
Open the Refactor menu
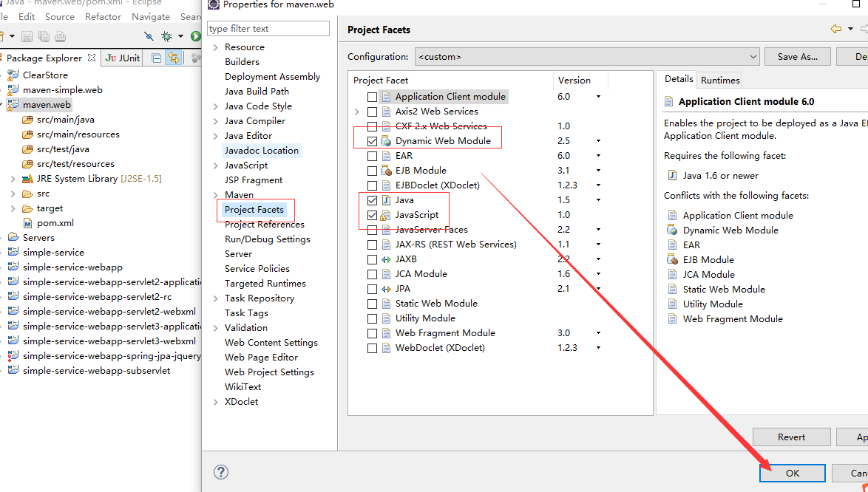(x=103, y=16)
